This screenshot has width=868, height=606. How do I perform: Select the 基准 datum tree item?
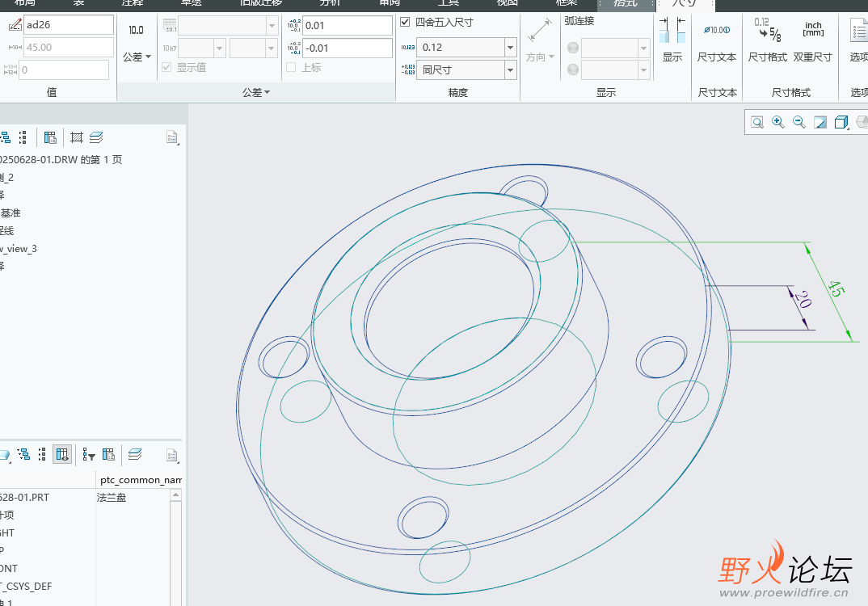coord(11,213)
